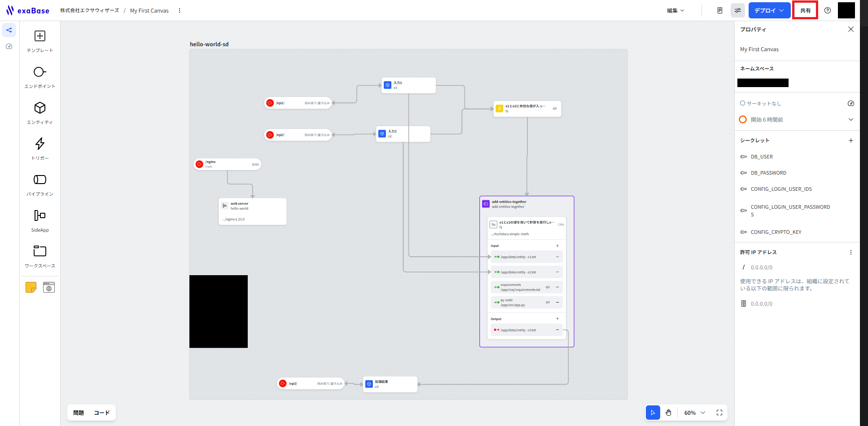The height and width of the screenshot is (426, 868).
Task: Remove the entity-e3.txt output row
Action: (x=557, y=330)
